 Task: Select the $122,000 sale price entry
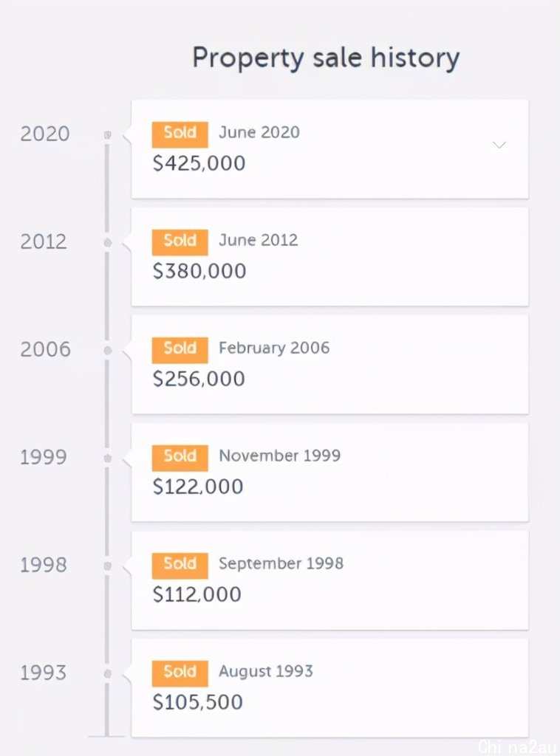tap(330, 472)
